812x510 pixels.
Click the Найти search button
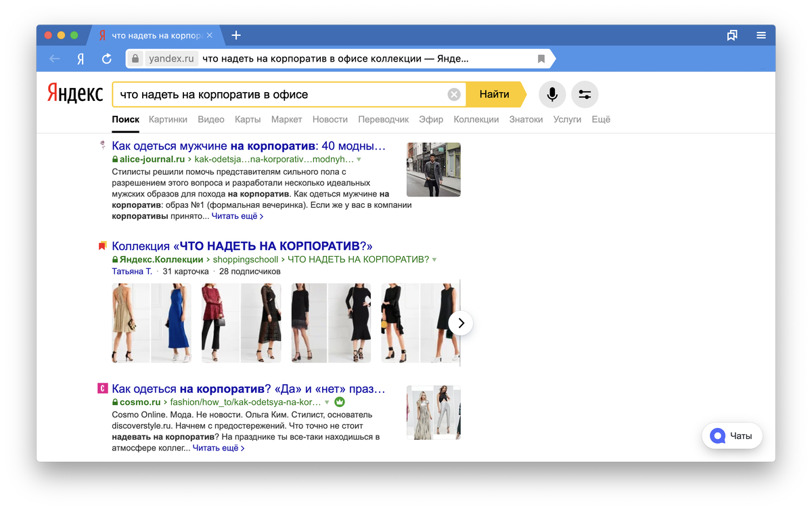(x=495, y=94)
